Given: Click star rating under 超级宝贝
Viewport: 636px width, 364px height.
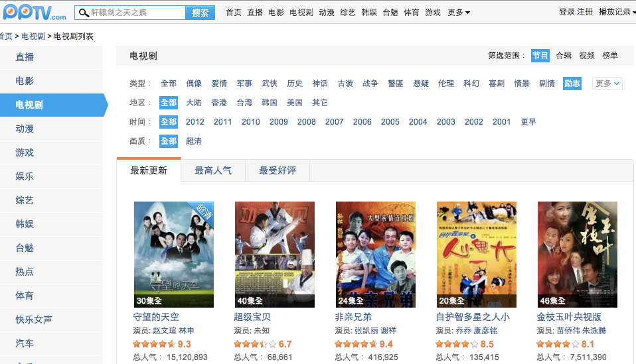Looking at the screenshot, I should click(255, 344).
